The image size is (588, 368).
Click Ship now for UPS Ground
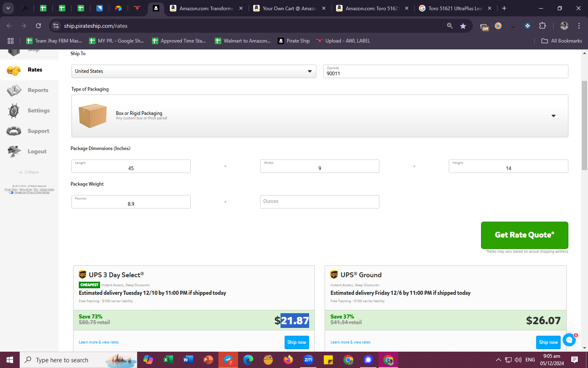click(x=548, y=342)
